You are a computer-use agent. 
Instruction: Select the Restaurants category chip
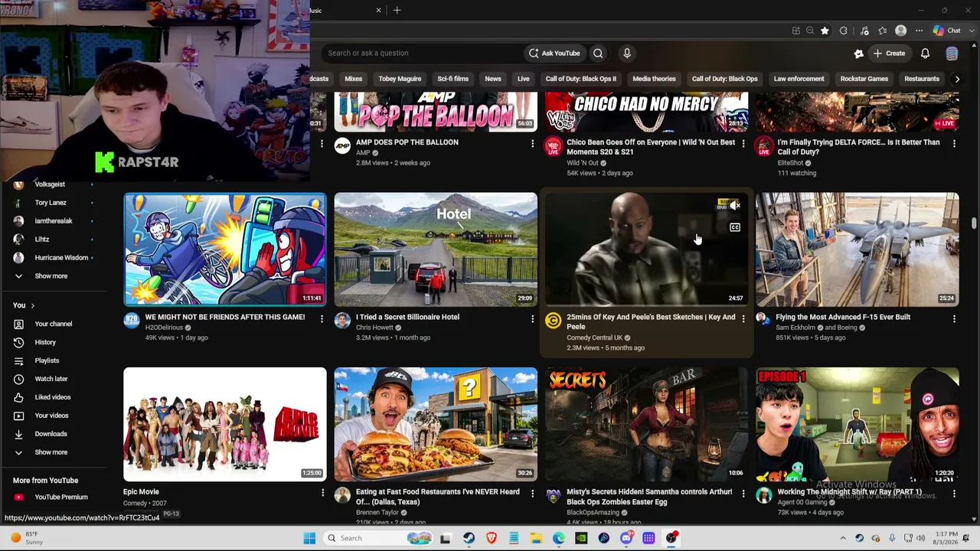point(922,79)
